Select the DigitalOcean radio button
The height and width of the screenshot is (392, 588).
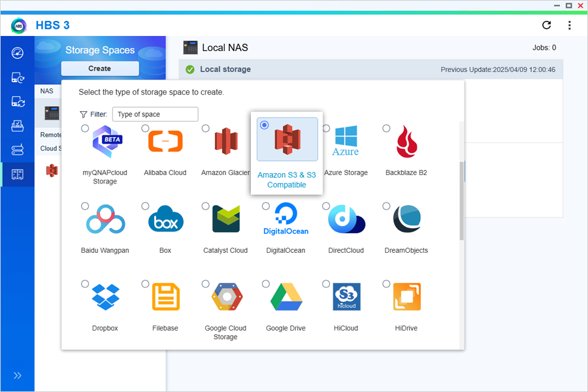pyautogui.click(x=266, y=206)
